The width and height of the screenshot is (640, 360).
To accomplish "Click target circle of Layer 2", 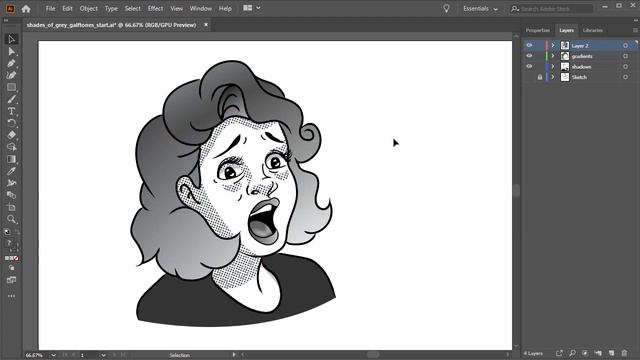I will tap(625, 46).
